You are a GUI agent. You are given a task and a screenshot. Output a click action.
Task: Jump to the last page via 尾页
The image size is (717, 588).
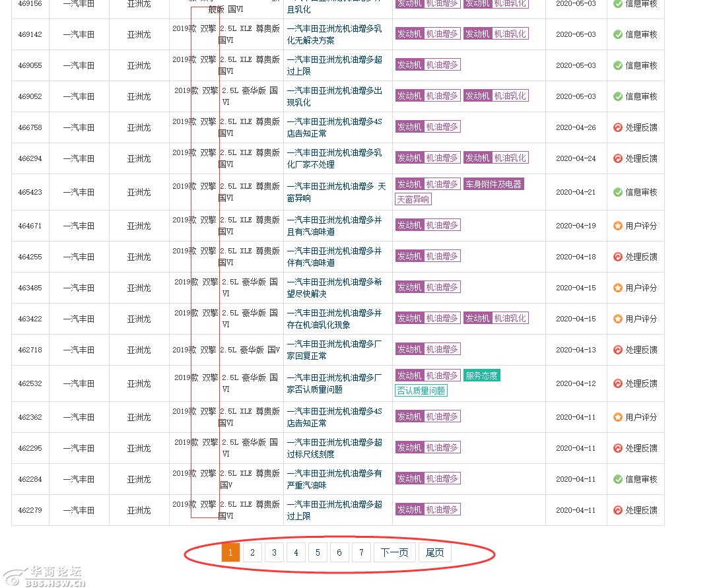(x=435, y=553)
